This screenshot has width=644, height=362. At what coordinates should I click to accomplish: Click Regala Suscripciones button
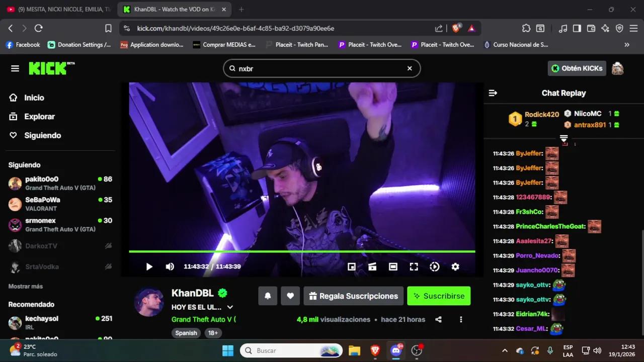[353, 296]
